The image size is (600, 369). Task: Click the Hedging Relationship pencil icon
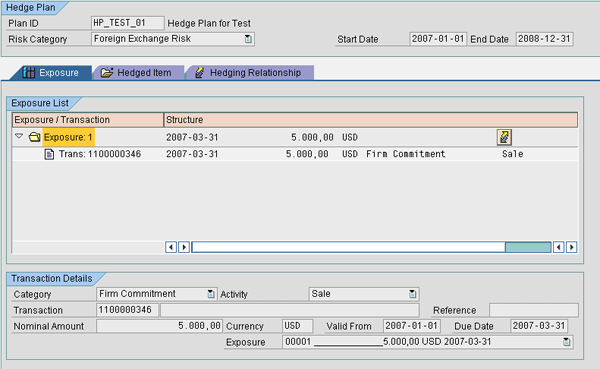click(x=199, y=72)
